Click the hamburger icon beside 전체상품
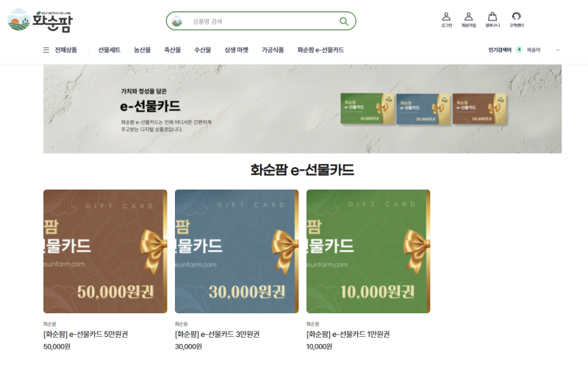 tap(46, 50)
